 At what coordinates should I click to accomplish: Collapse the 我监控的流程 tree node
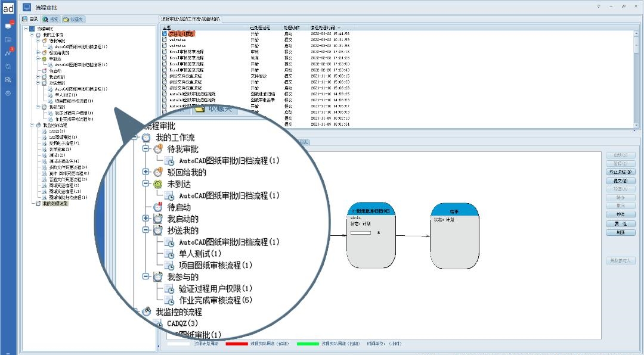coord(32,126)
